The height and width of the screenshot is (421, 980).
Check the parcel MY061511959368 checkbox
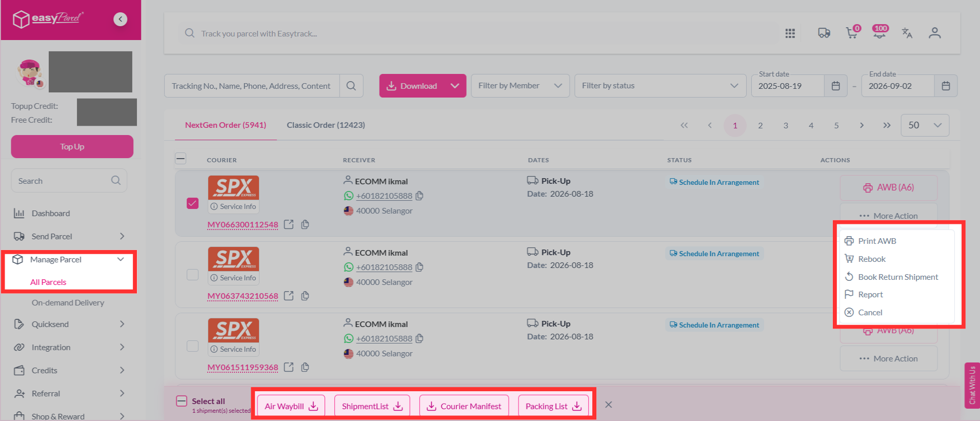192,346
